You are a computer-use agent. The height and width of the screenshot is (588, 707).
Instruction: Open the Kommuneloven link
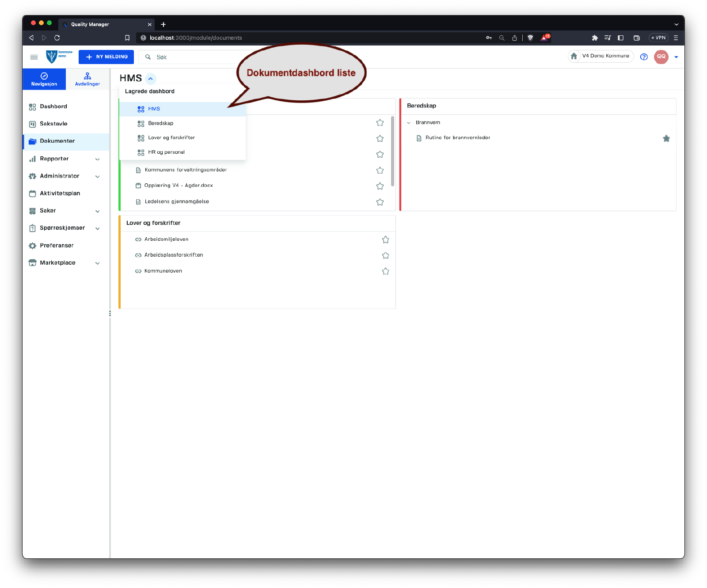click(x=163, y=271)
